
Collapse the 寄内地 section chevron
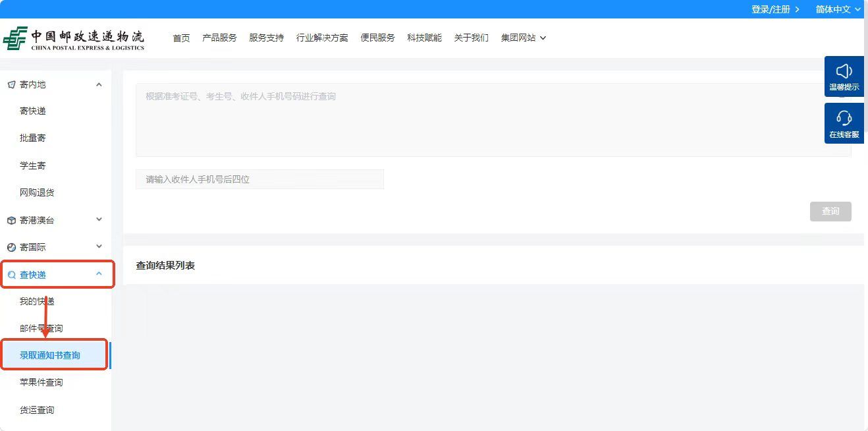(99, 84)
